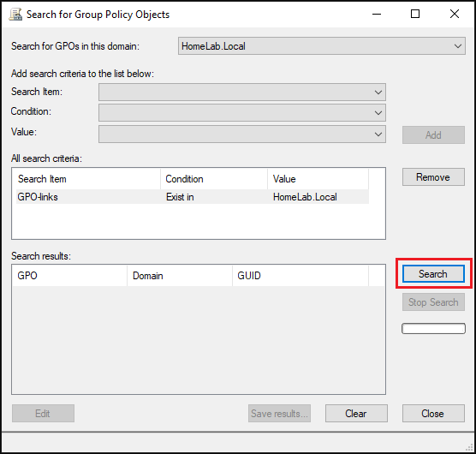Click the search progress bar

click(433, 328)
